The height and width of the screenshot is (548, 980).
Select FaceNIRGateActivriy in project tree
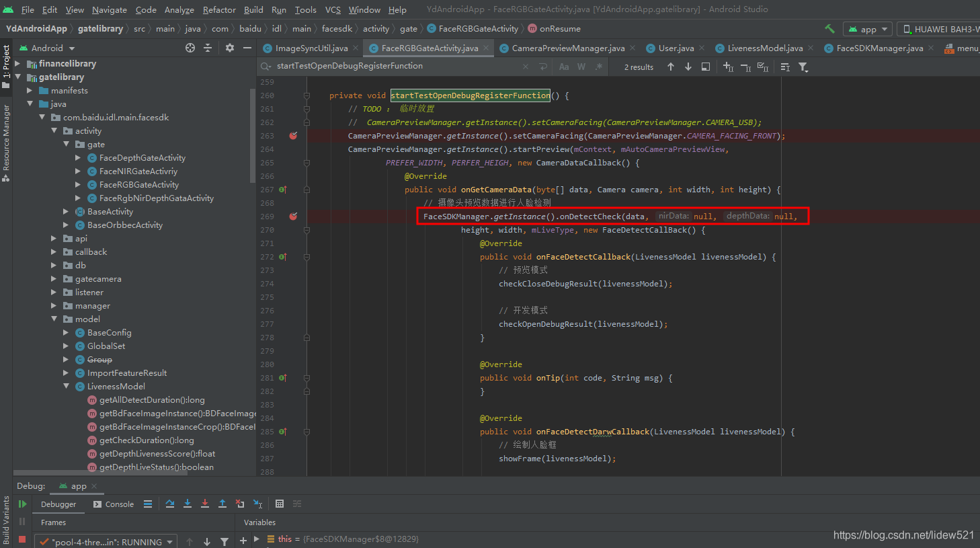138,171
